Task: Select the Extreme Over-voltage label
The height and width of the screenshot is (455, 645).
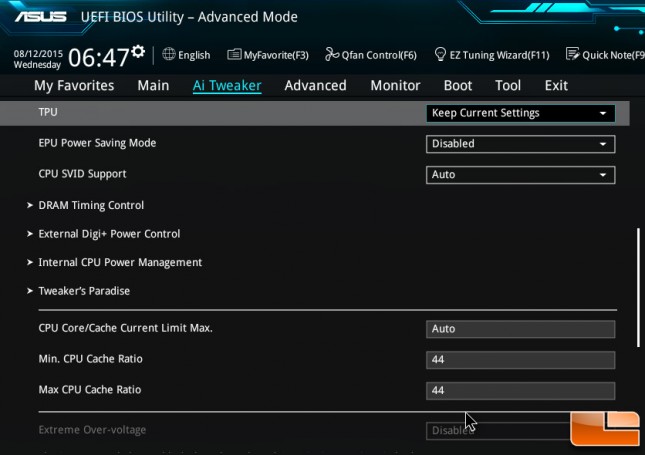Action: tap(92, 430)
